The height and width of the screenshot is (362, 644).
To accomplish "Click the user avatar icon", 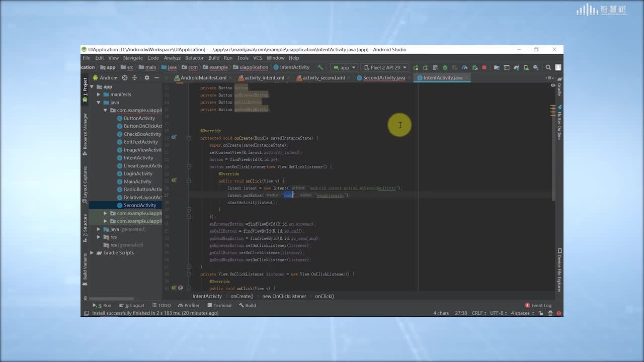I will point(557,67).
